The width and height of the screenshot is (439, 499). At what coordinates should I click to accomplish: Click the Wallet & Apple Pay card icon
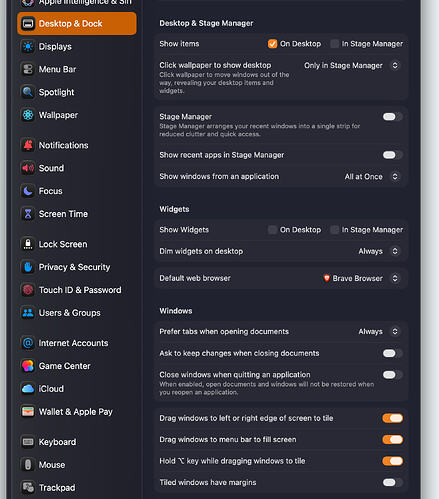pos(28,412)
